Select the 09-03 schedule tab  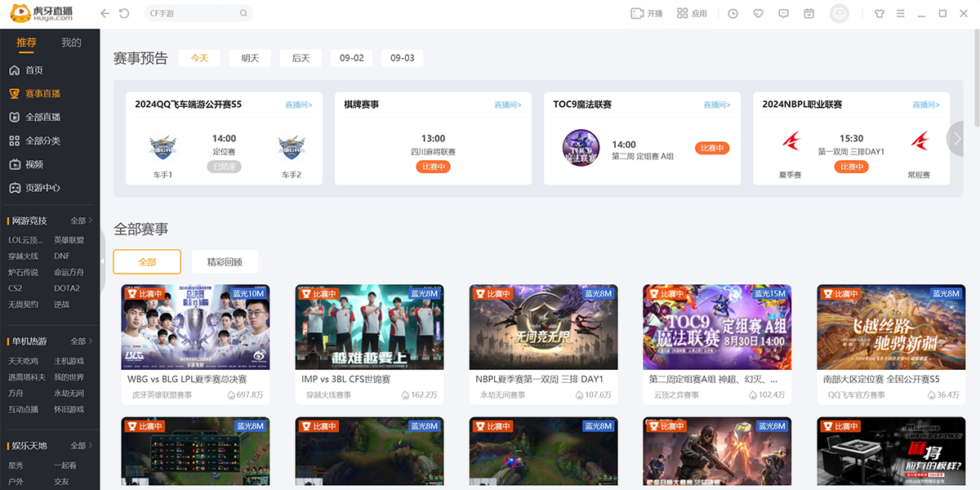pyautogui.click(x=402, y=58)
